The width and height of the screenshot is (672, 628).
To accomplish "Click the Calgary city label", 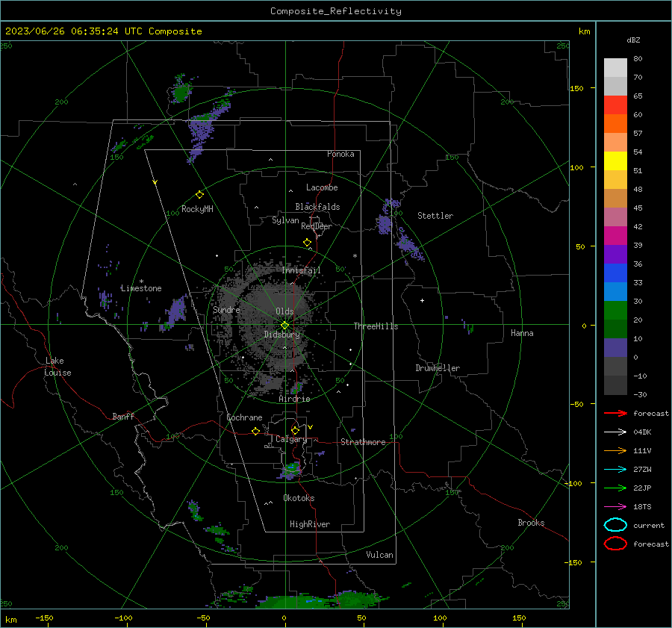I will click(291, 439).
